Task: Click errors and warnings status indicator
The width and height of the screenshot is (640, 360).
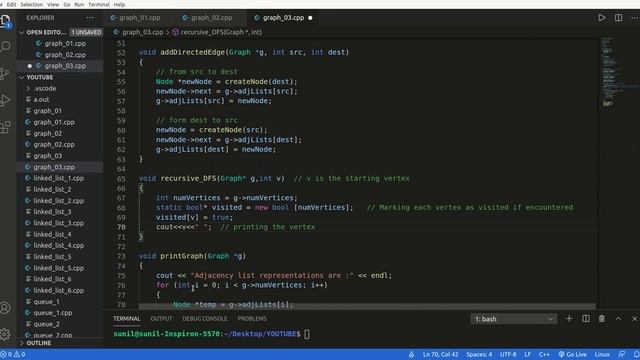Action: [13, 354]
